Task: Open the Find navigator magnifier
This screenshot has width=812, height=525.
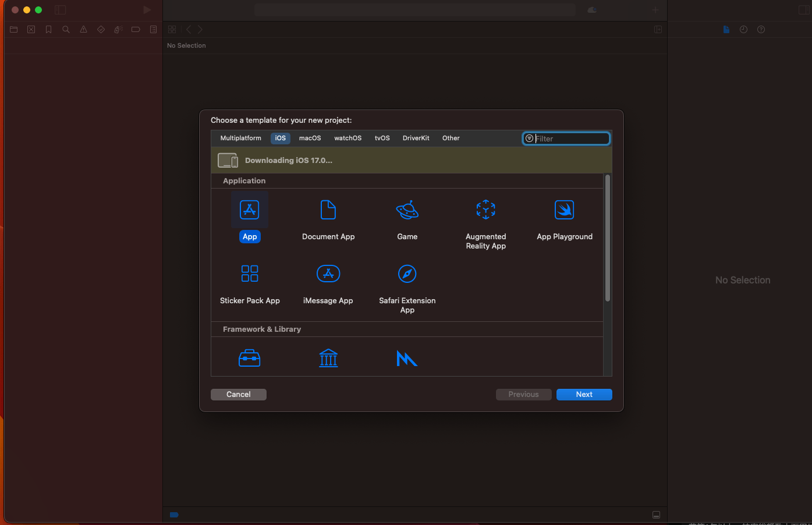Action: (66, 30)
